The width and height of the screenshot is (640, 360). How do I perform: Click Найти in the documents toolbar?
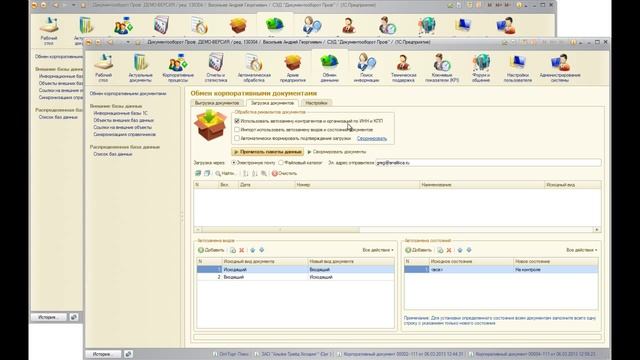(x=225, y=173)
